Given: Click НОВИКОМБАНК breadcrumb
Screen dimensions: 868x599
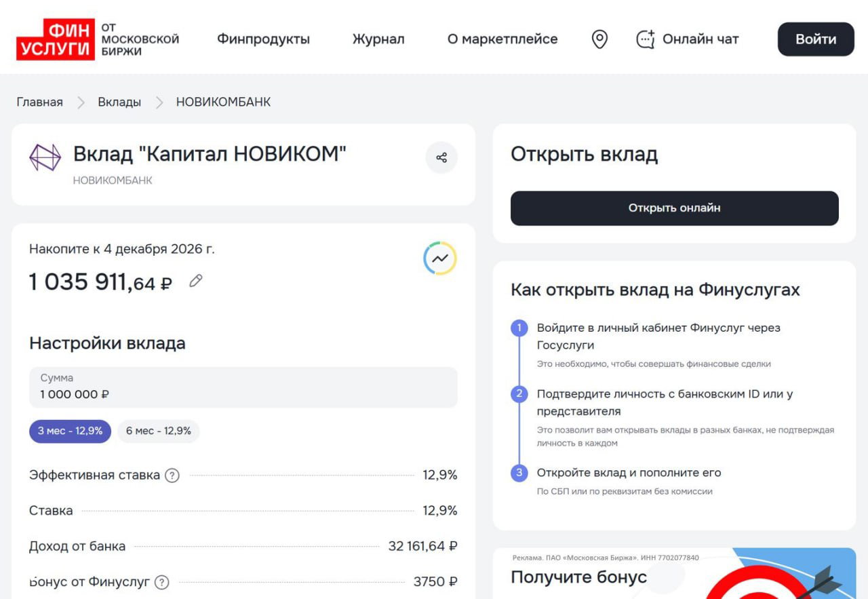Looking at the screenshot, I should pos(223,102).
